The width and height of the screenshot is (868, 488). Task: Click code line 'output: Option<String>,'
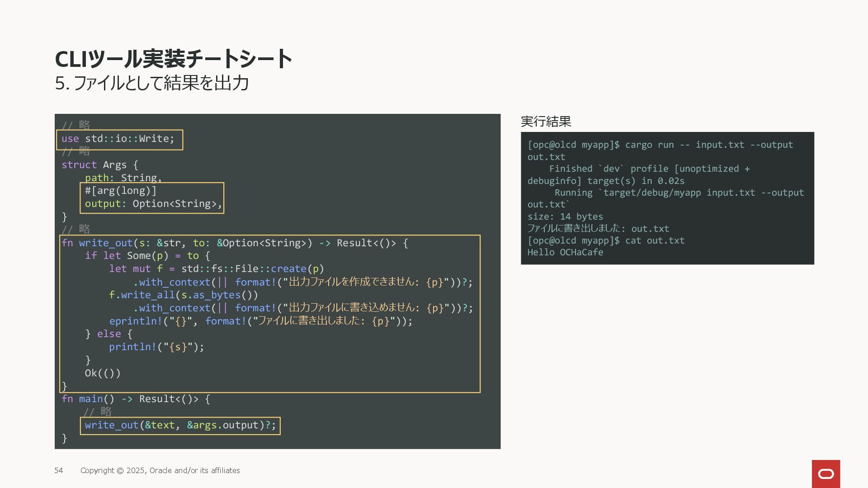coord(154,204)
